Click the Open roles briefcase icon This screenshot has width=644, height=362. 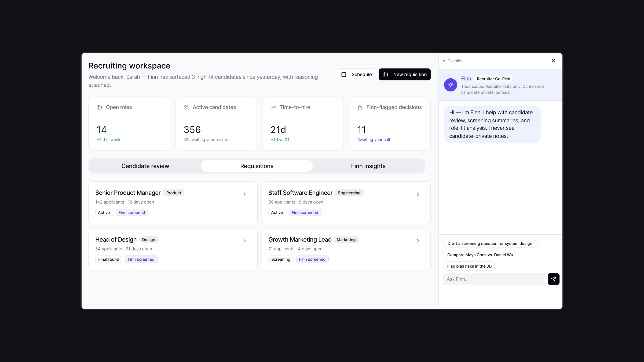click(x=99, y=107)
